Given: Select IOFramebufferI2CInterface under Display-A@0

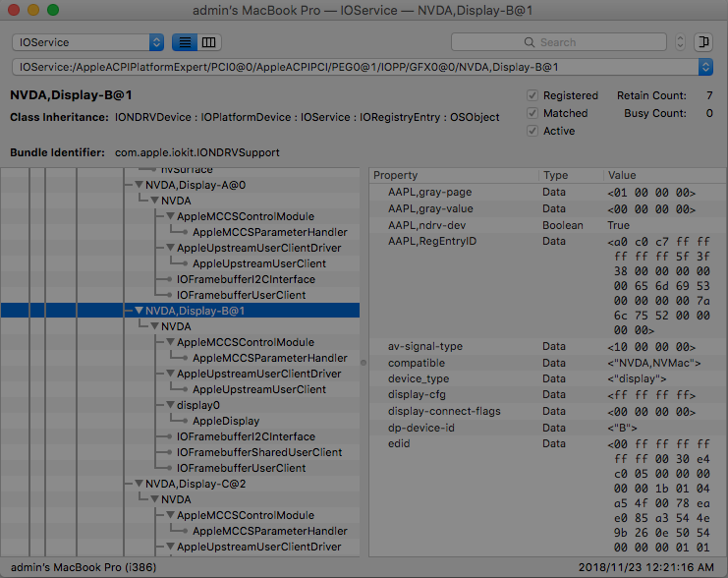Looking at the screenshot, I should (246, 279).
